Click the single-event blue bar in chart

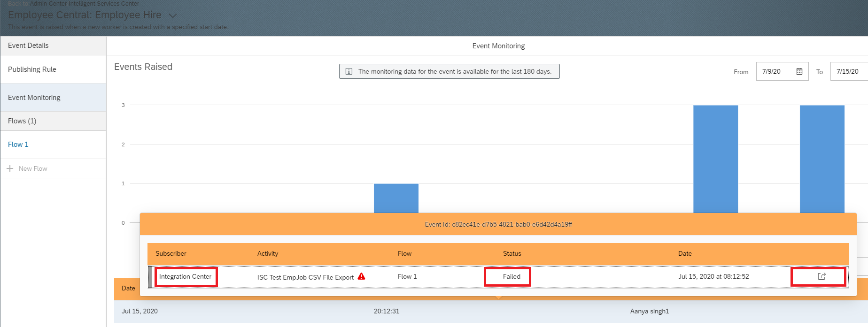pos(396,198)
